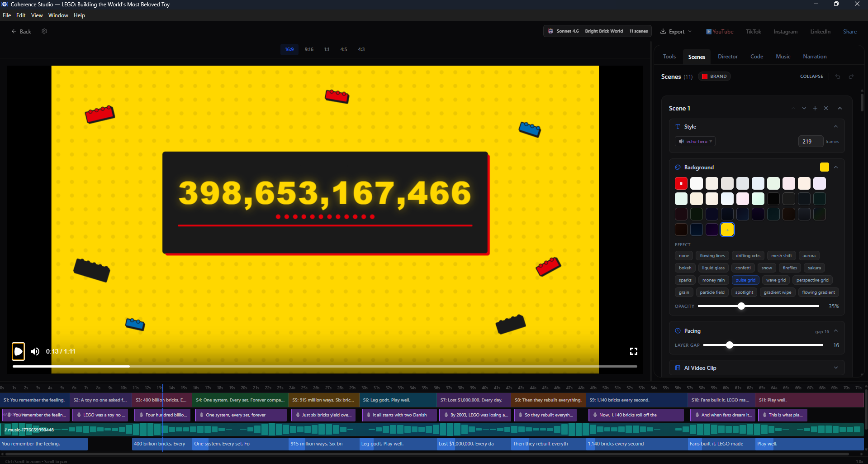Click the Background palette icon
The width and height of the screenshot is (868, 464).
coord(678,167)
